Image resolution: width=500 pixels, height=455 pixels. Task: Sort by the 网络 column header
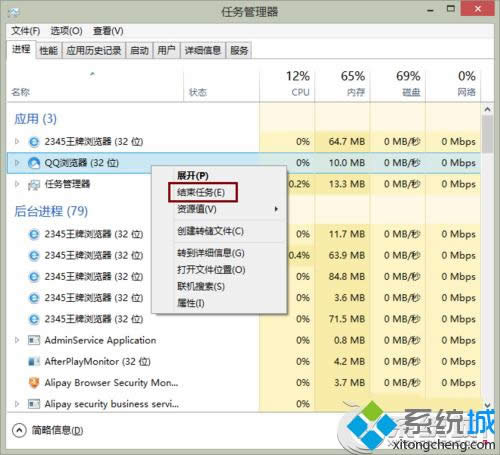pyautogui.click(x=466, y=92)
